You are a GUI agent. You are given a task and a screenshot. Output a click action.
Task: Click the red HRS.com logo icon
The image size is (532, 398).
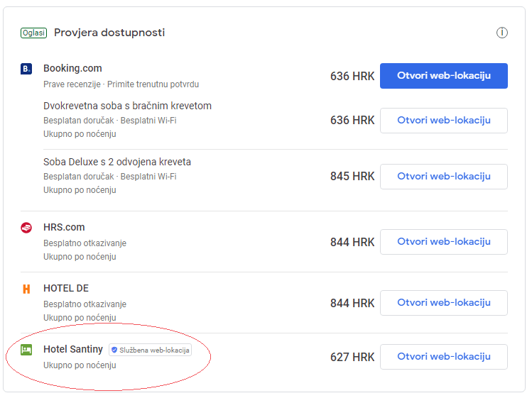(x=26, y=228)
